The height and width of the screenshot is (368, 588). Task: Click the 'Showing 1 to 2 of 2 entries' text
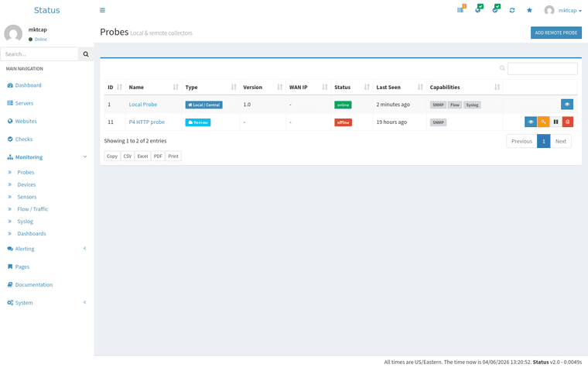pos(135,141)
